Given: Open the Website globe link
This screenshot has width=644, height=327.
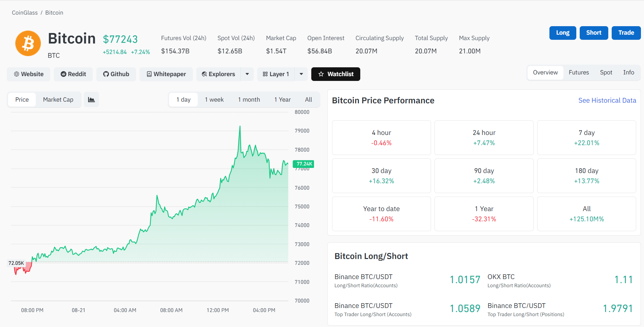Looking at the screenshot, I should [29, 74].
